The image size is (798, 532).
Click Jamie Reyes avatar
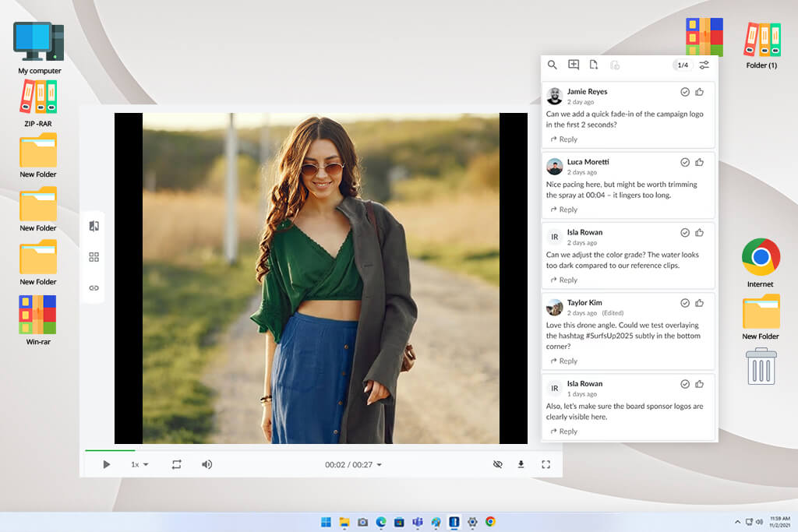pos(554,96)
